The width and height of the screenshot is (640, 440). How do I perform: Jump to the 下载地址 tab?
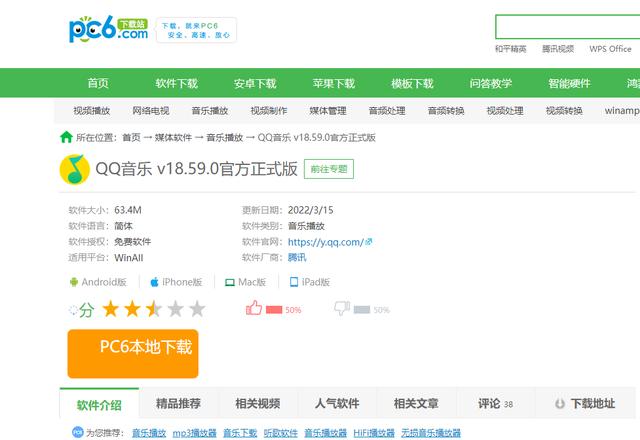point(584,404)
